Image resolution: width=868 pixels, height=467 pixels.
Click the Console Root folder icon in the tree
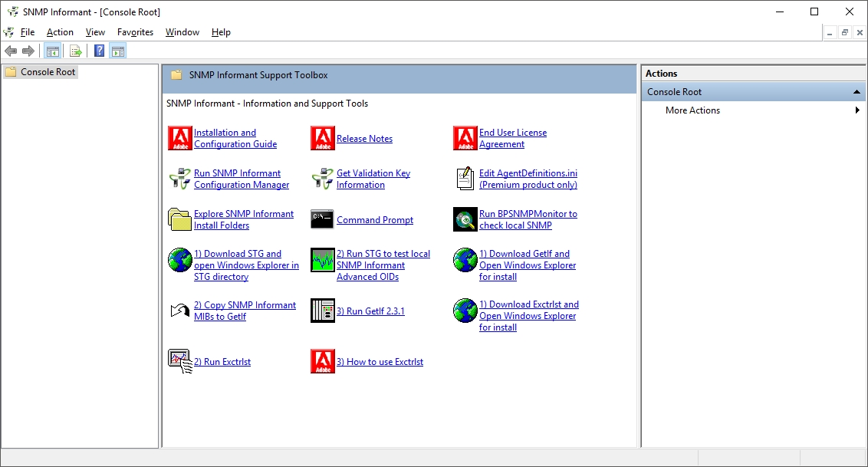point(11,72)
